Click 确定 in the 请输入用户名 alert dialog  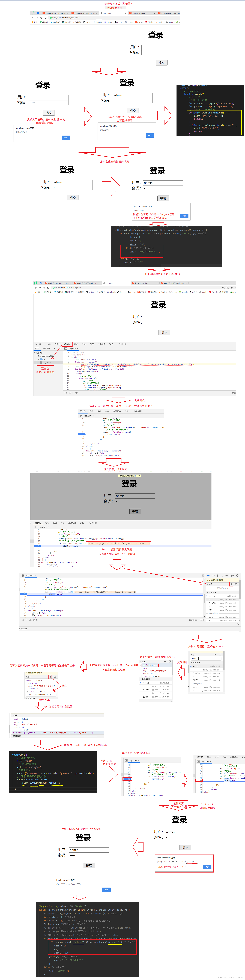coord(66,138)
